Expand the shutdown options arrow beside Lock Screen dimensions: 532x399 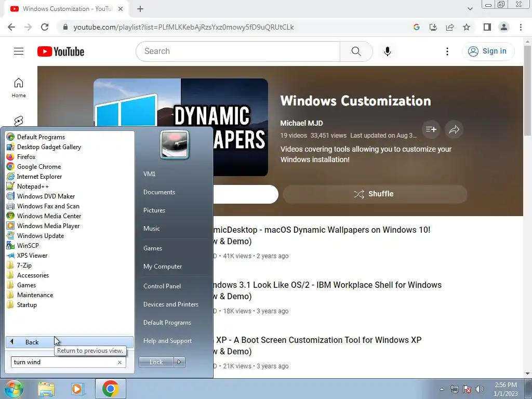tap(179, 362)
